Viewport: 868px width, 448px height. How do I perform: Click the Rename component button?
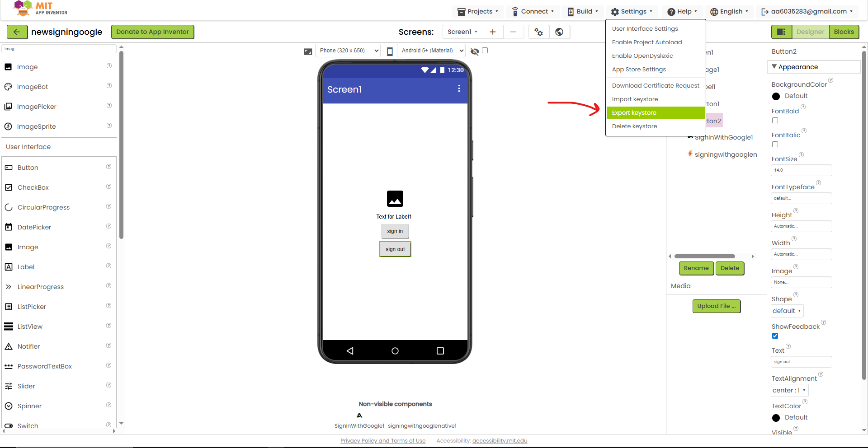point(696,268)
